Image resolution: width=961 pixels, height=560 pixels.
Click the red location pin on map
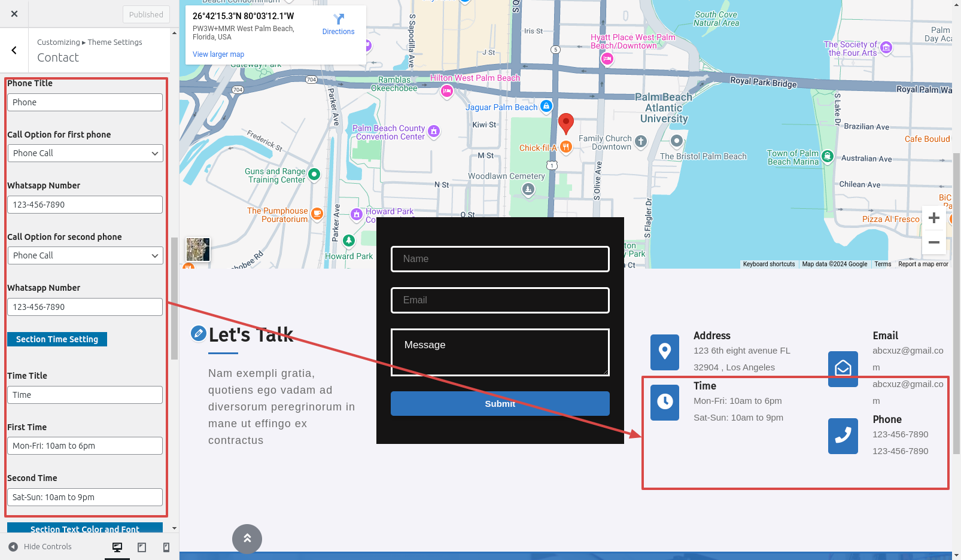(x=565, y=123)
